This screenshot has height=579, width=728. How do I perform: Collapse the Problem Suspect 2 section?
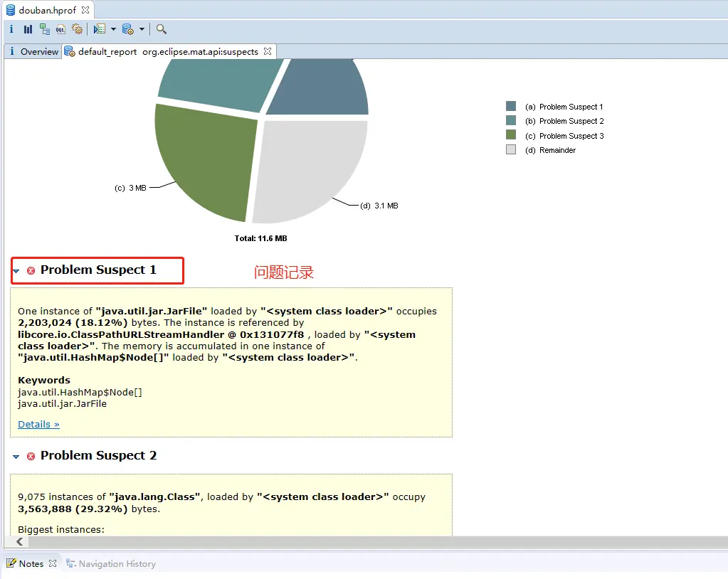point(16,457)
